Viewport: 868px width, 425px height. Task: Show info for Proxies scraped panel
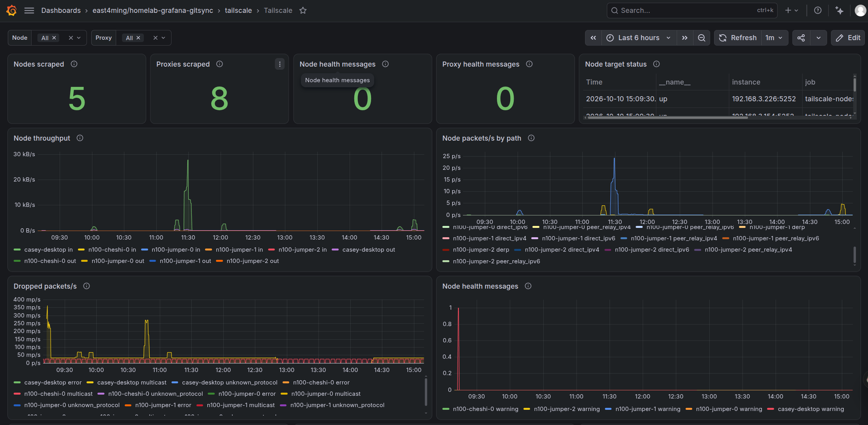tap(219, 64)
